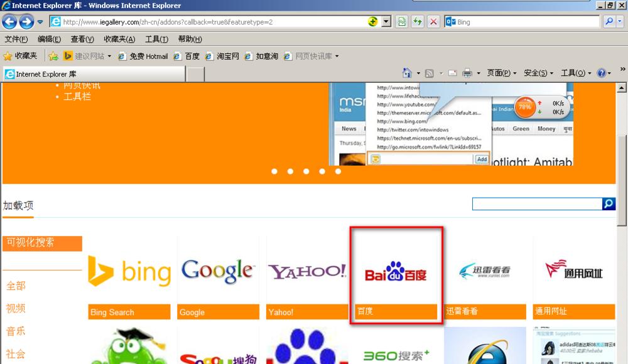Open search provider dropdown arrow
This screenshot has width=628, height=364.
tap(620, 21)
